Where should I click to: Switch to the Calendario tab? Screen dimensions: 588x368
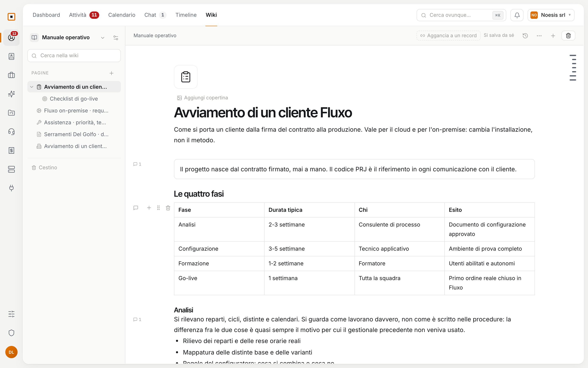(x=122, y=15)
